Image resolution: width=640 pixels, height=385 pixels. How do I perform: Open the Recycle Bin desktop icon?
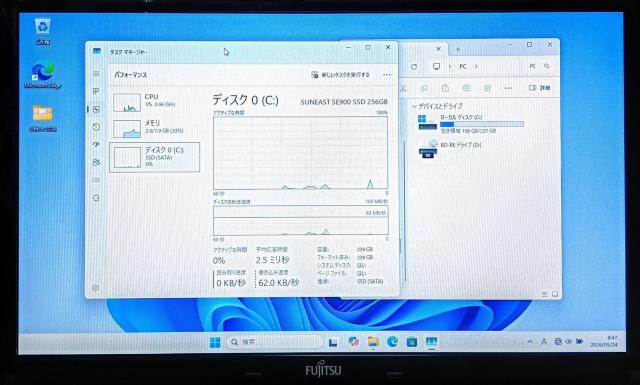click(x=42, y=31)
